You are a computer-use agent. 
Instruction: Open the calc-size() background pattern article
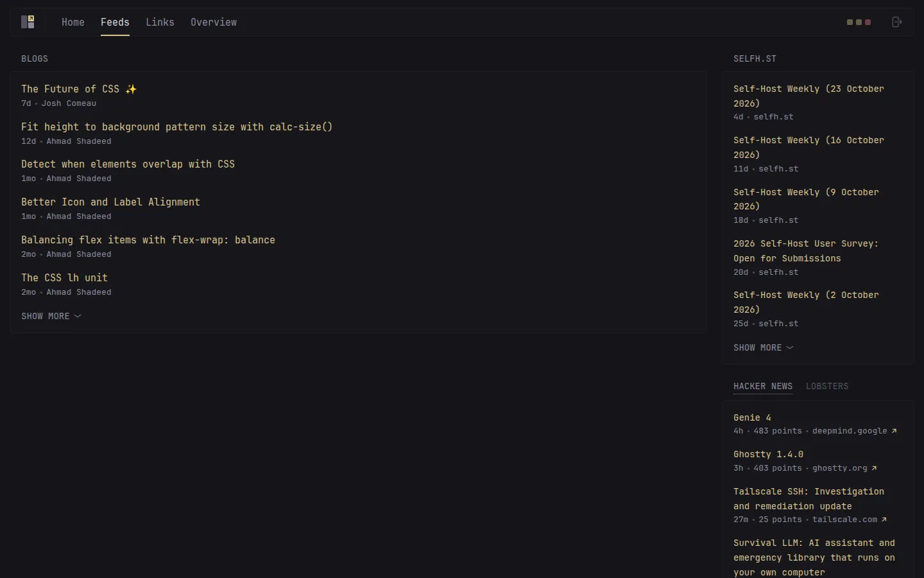point(177,127)
